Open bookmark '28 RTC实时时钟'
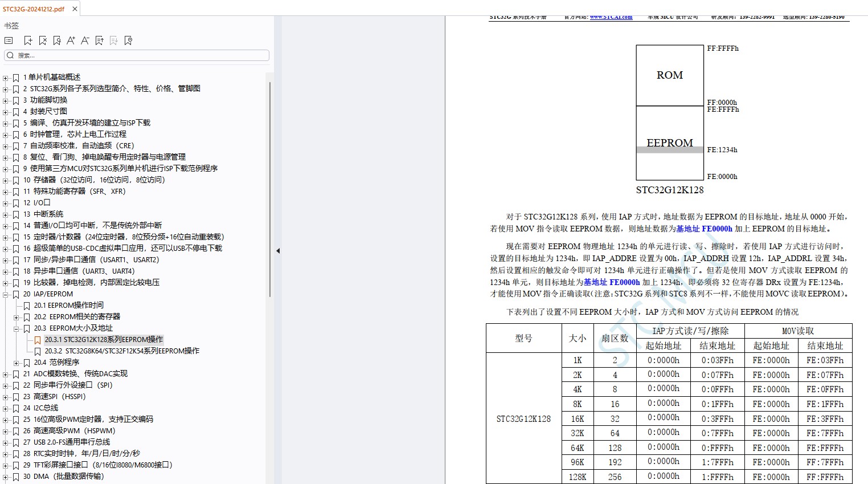 [81, 453]
